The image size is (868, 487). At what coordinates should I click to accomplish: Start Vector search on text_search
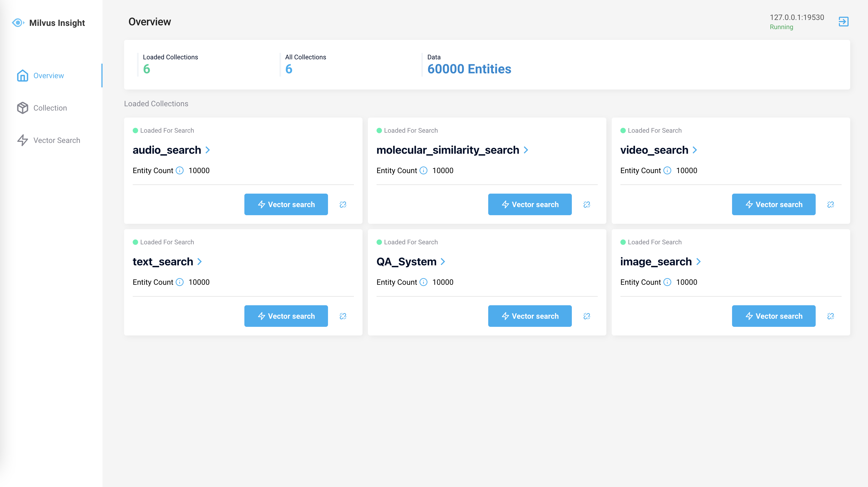[286, 316]
